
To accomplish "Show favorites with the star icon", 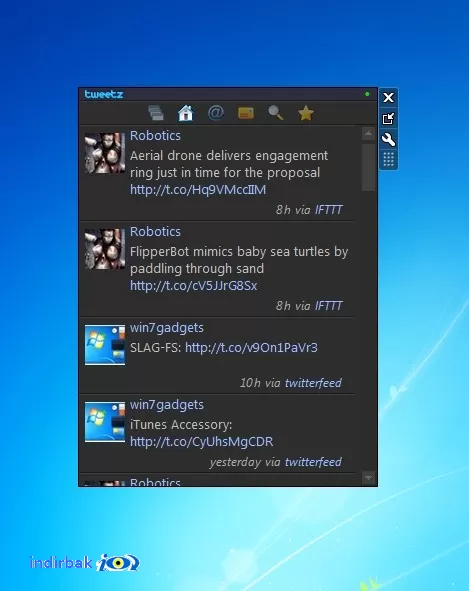I will click(x=306, y=113).
